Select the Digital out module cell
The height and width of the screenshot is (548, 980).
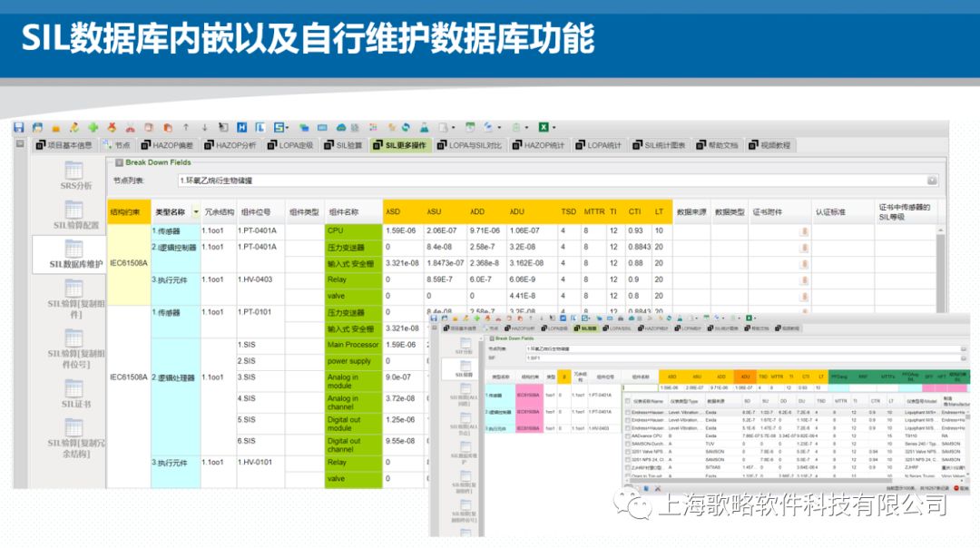tap(353, 424)
